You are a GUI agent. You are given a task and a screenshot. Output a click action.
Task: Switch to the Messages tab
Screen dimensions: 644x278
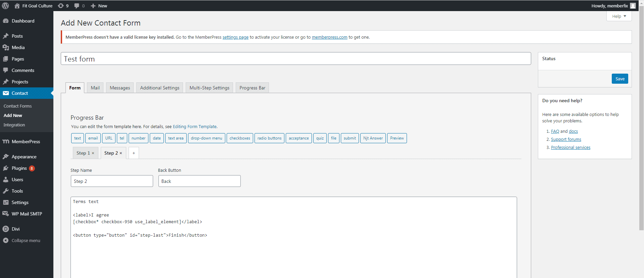pyautogui.click(x=120, y=88)
